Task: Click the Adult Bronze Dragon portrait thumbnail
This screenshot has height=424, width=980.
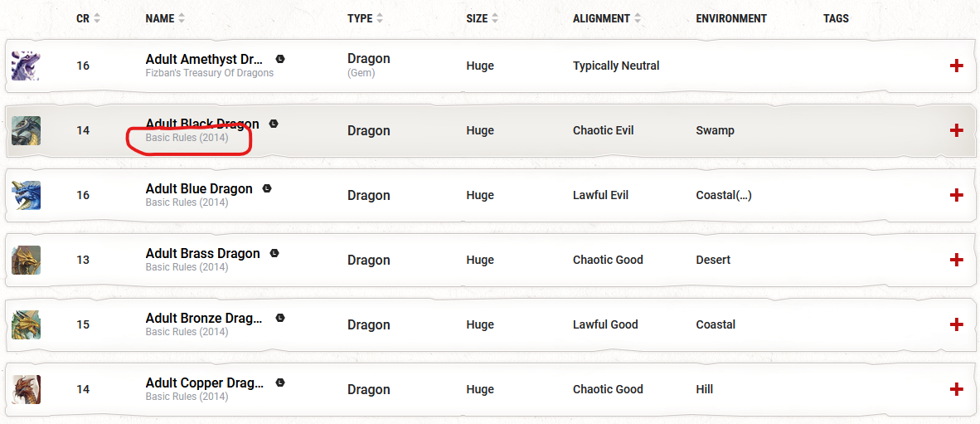Action: point(27,324)
